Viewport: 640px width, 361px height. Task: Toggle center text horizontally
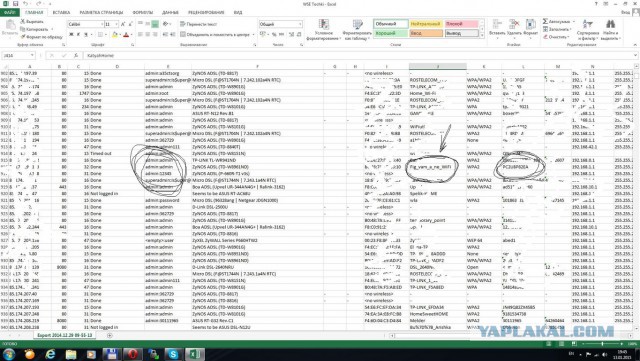[148, 35]
